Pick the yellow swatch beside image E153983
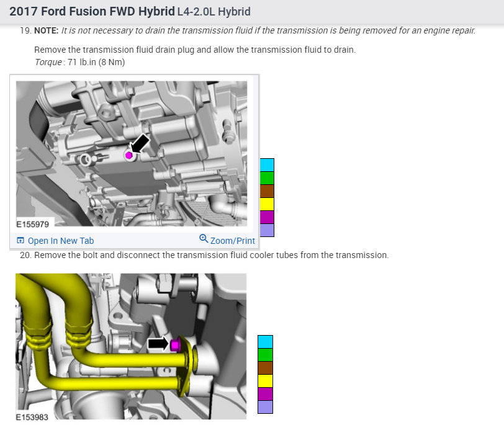The height and width of the screenshot is (425, 504). [265, 381]
